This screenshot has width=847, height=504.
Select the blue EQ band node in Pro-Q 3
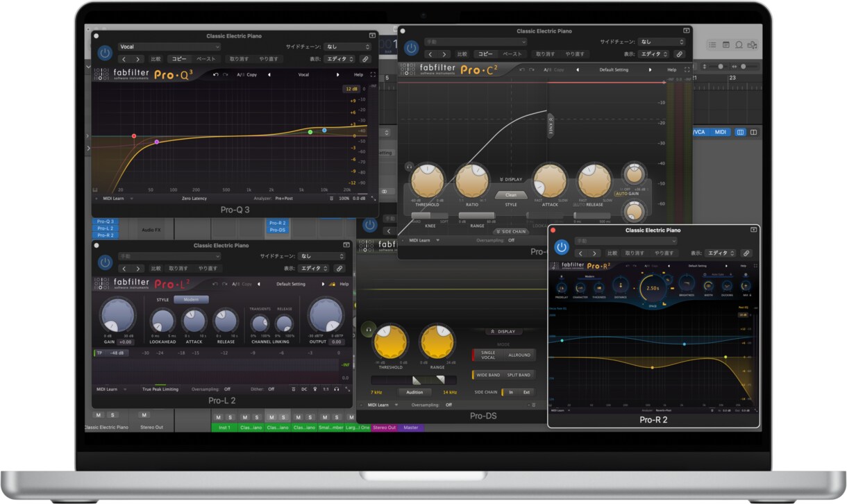click(324, 130)
